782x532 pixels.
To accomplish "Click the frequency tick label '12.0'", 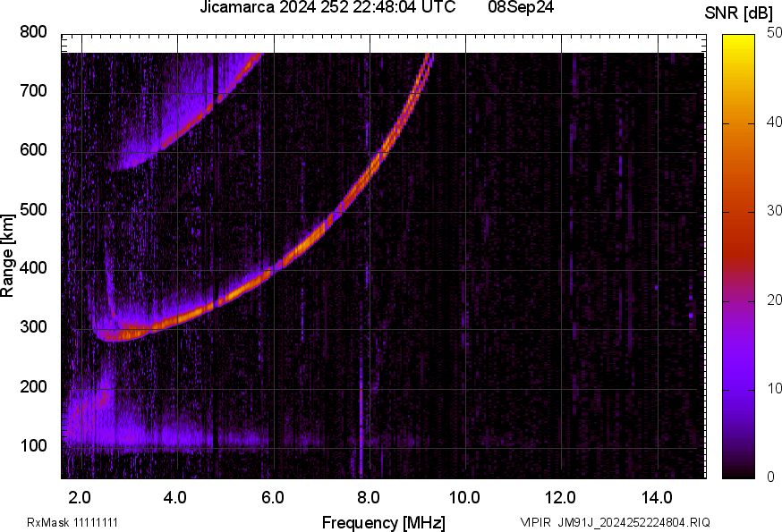I will pos(561,498).
